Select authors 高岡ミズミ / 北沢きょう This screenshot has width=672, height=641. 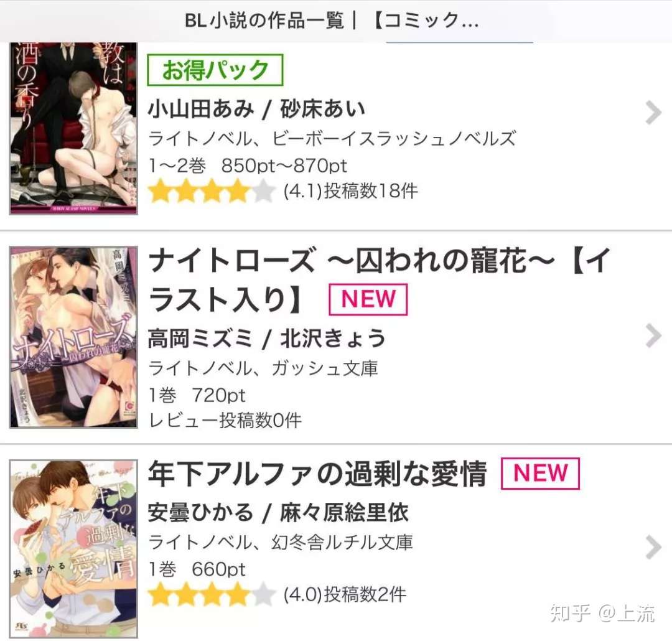pos(266,339)
